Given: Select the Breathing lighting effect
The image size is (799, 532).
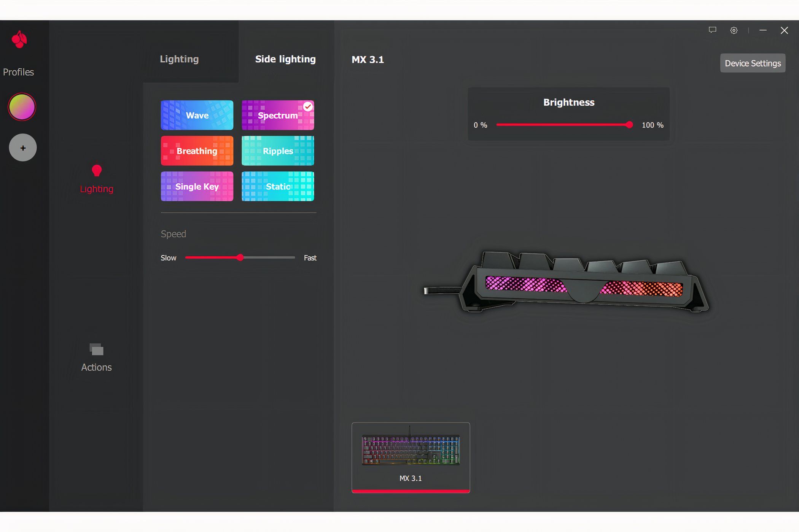Looking at the screenshot, I should [197, 150].
